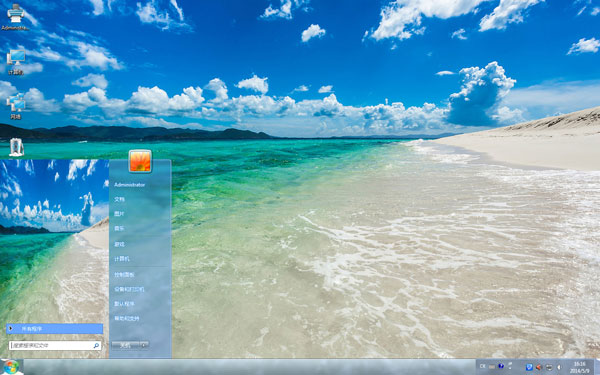Click the magnifier icon in the search box
The height and width of the screenshot is (375, 600).
pyautogui.click(x=96, y=346)
